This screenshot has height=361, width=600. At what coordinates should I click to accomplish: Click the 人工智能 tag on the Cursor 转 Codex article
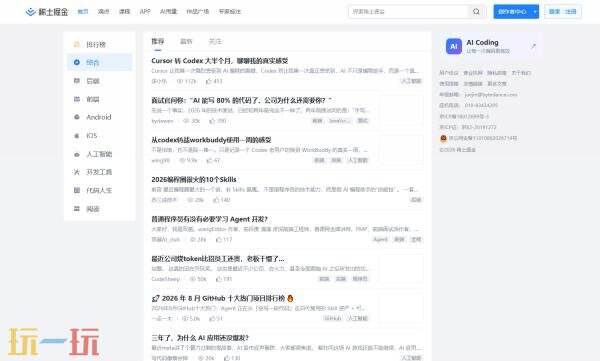click(x=411, y=81)
